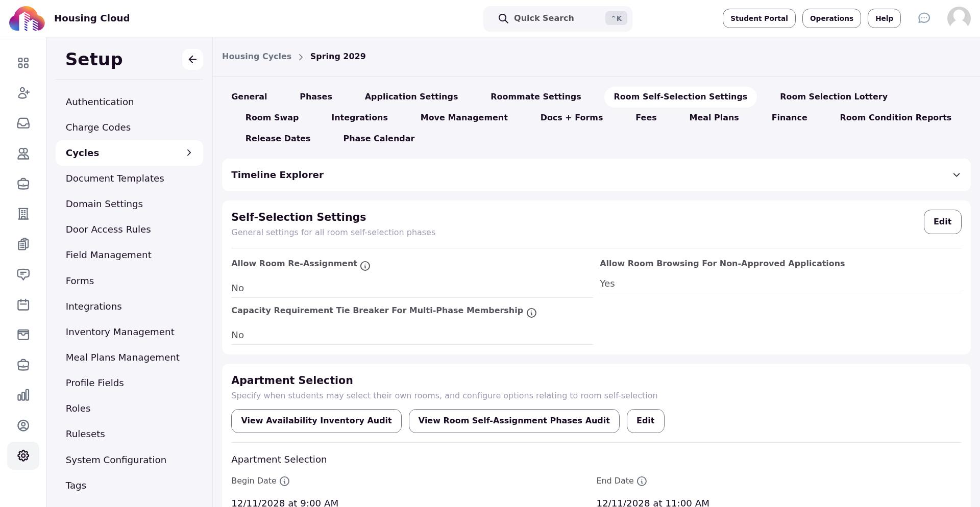Image resolution: width=980 pixels, height=507 pixels.
Task: Open the bar-chart reports icon in sidebar
Action: tap(23, 395)
